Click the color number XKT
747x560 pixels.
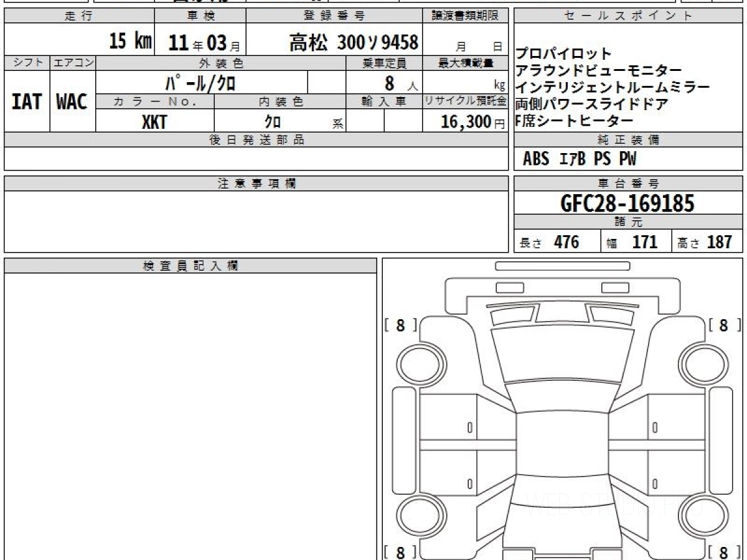coord(154,122)
